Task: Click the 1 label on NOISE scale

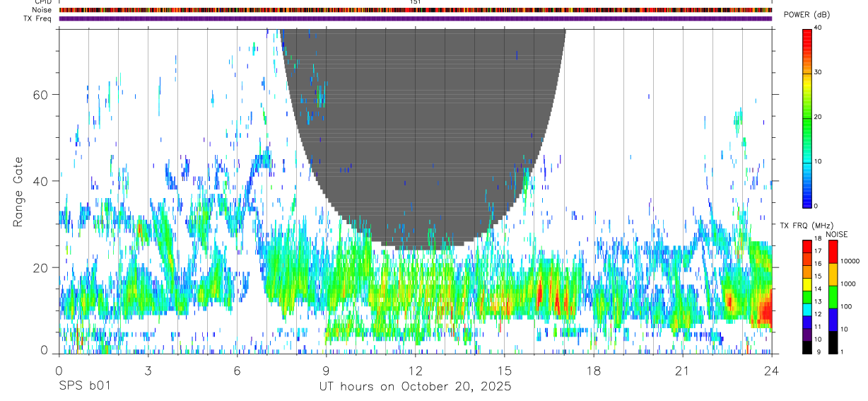Action: click(842, 351)
